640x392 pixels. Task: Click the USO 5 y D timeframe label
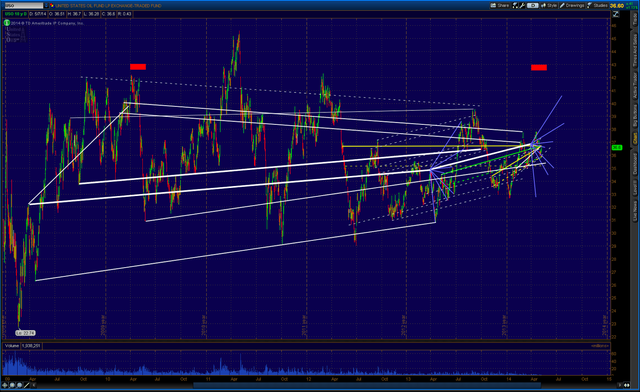coord(16,14)
